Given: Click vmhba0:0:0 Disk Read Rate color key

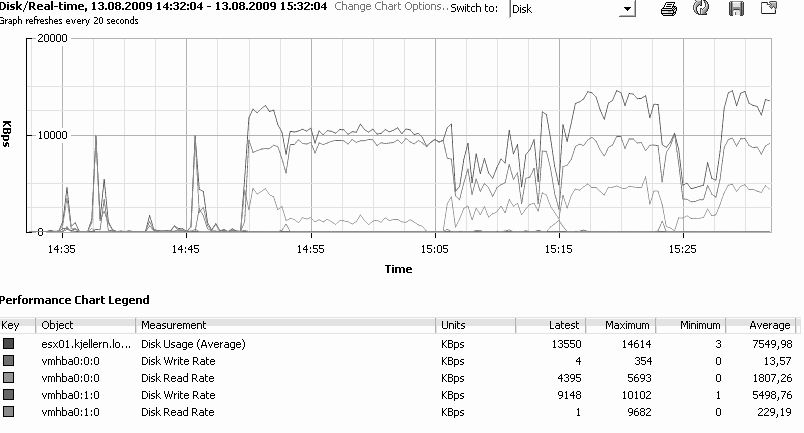Looking at the screenshot, I should click(8, 378).
